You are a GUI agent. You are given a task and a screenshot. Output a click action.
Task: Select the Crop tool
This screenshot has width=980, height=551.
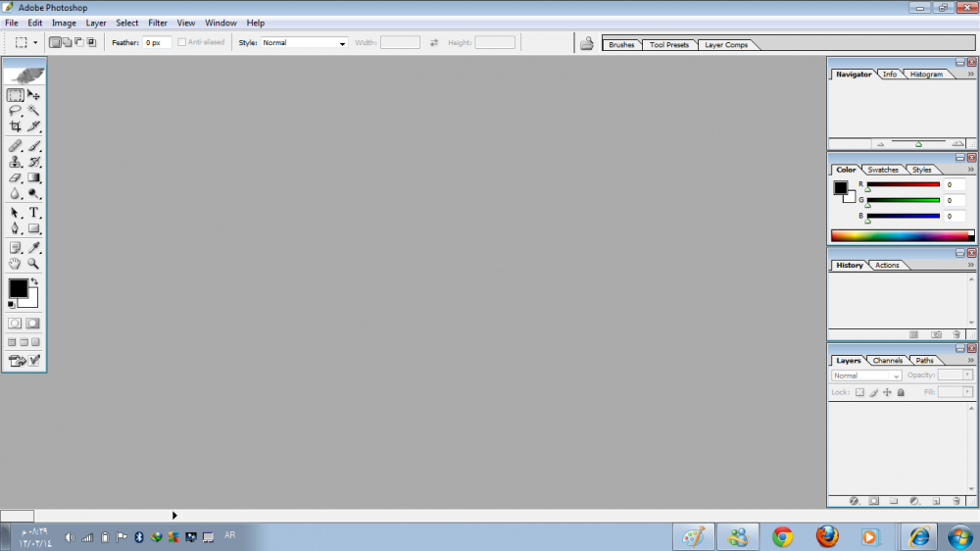tap(16, 126)
